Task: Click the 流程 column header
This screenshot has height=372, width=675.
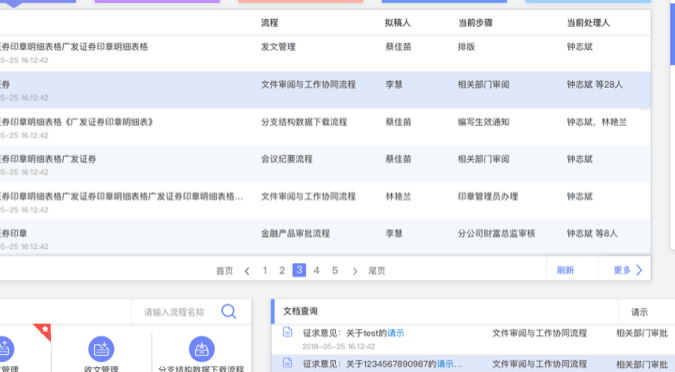Action: click(269, 23)
